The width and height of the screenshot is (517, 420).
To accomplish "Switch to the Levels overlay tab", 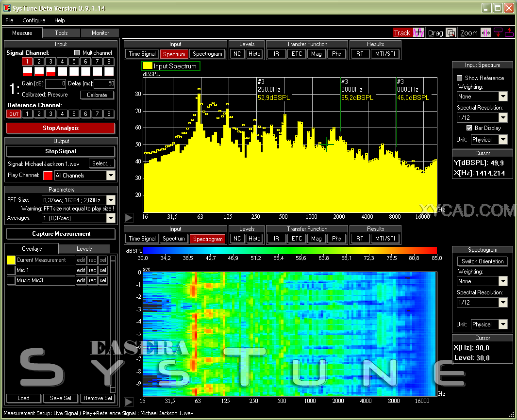I will [x=84, y=249].
